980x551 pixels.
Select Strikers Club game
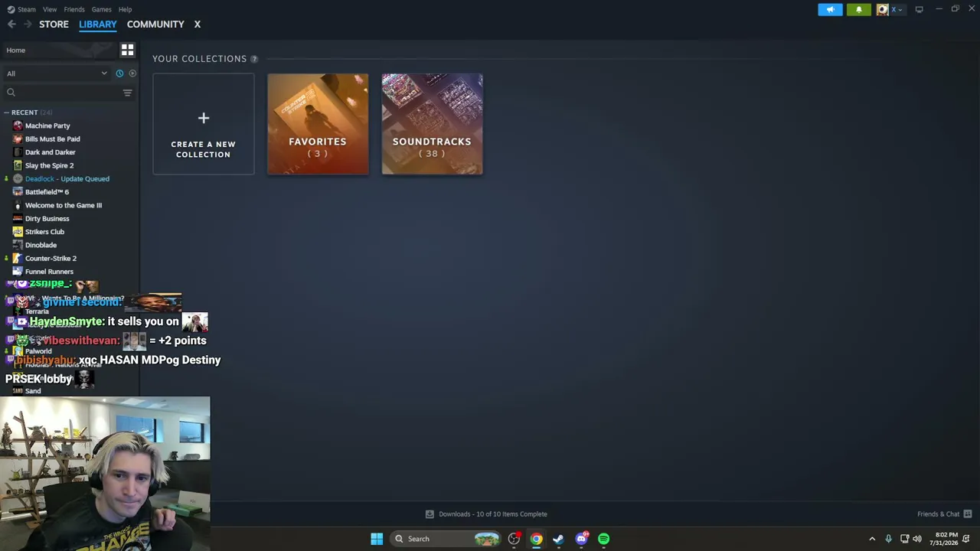pyautogui.click(x=45, y=232)
